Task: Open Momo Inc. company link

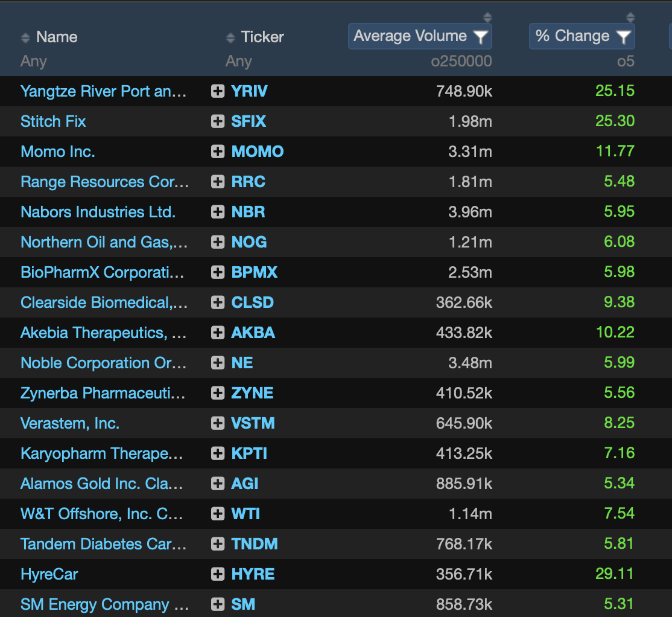Action: 58,152
